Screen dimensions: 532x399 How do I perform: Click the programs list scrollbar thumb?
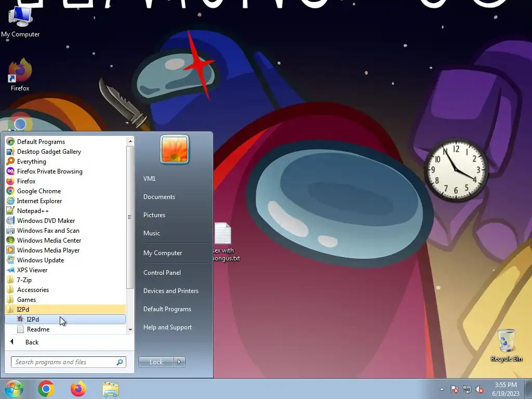130,217
